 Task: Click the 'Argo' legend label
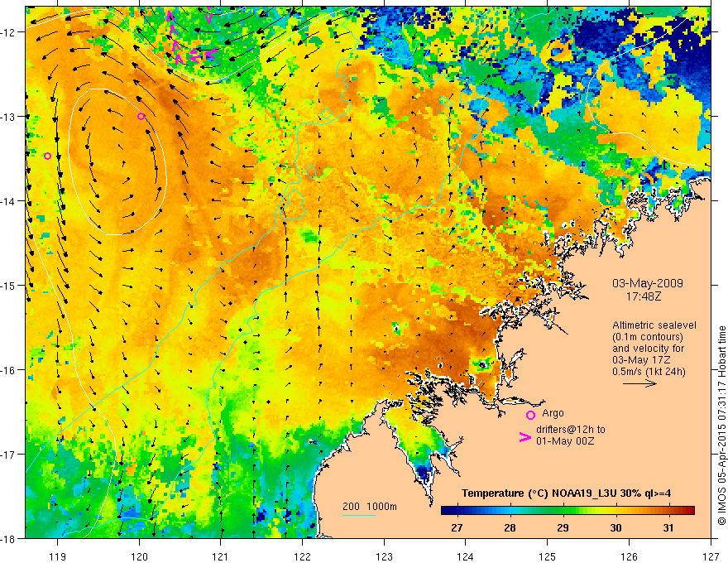tap(553, 413)
